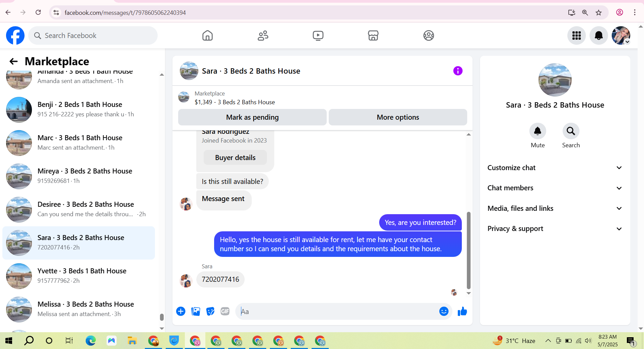The width and height of the screenshot is (644, 349).
Task: Open Marc 3 Beds 1 Bath House chat
Action: pyautogui.click(x=79, y=143)
